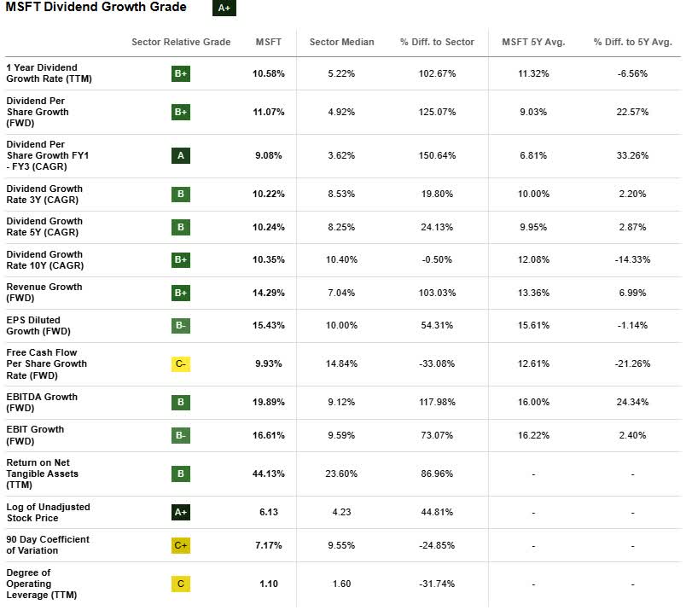Click the A+ grade badge for Log of Unadjusted Stock Price
686x616 pixels.
click(x=181, y=513)
